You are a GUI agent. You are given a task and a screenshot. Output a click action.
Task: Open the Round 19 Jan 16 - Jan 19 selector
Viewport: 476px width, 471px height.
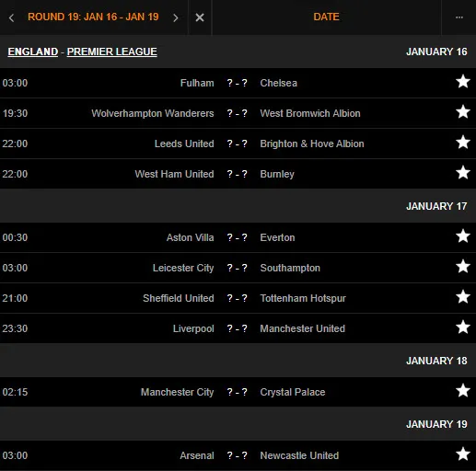93,17
